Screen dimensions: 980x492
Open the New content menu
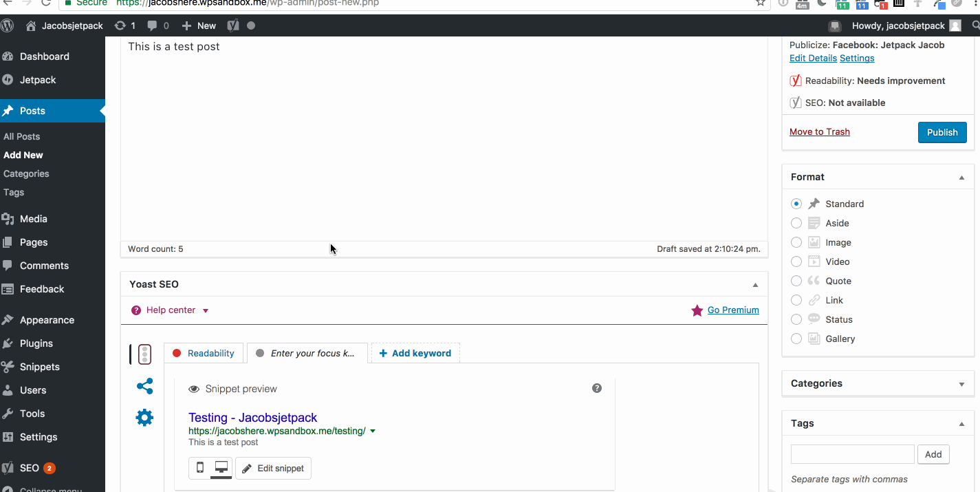(x=199, y=25)
